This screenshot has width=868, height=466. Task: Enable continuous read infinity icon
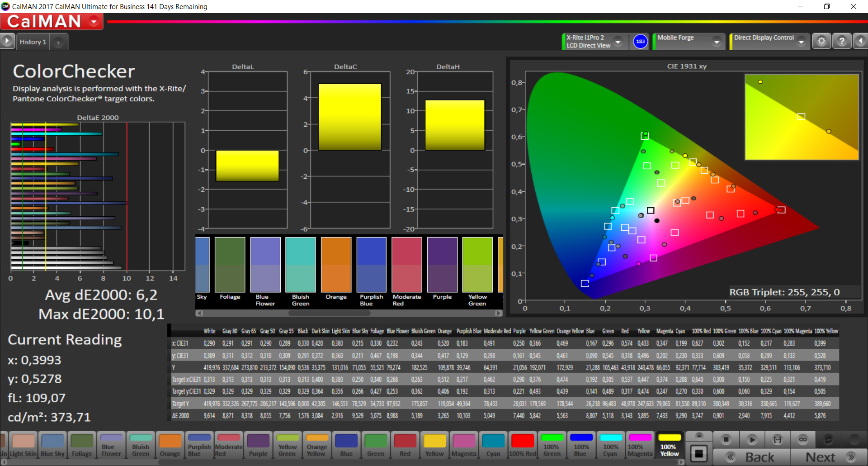803,439
